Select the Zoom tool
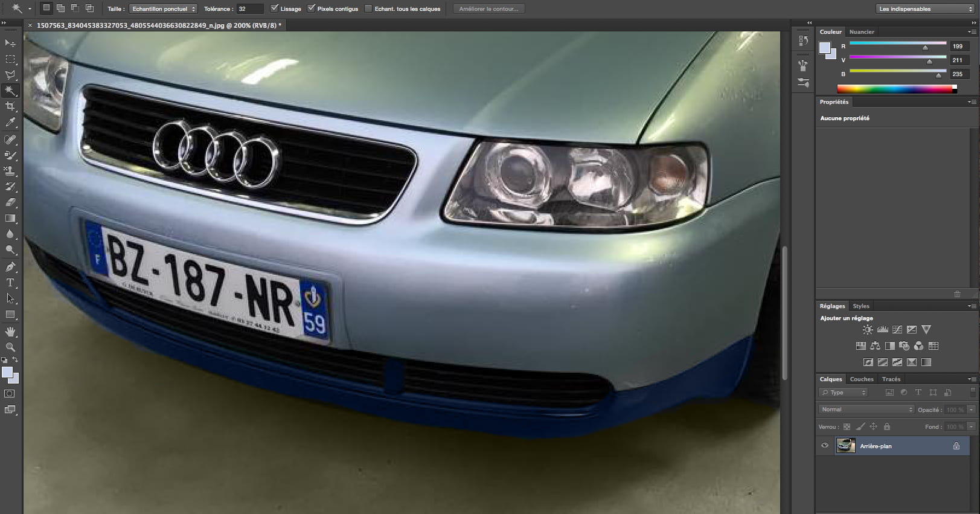Viewport: 980px width, 514px height. [x=10, y=347]
